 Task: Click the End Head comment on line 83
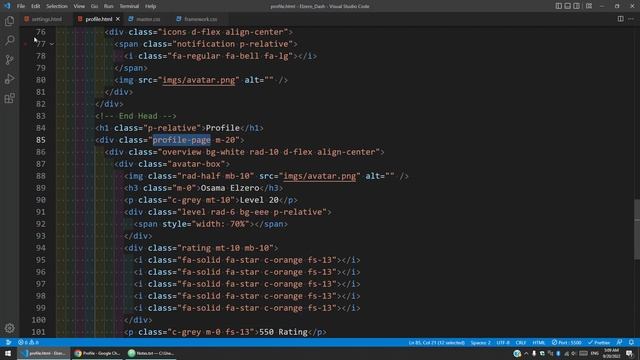pyautogui.click(x=136, y=116)
